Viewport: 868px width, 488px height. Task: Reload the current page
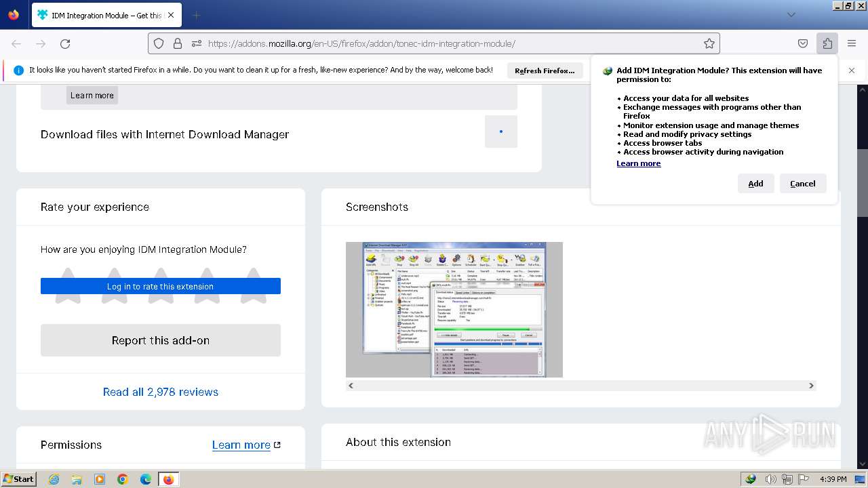click(x=65, y=43)
